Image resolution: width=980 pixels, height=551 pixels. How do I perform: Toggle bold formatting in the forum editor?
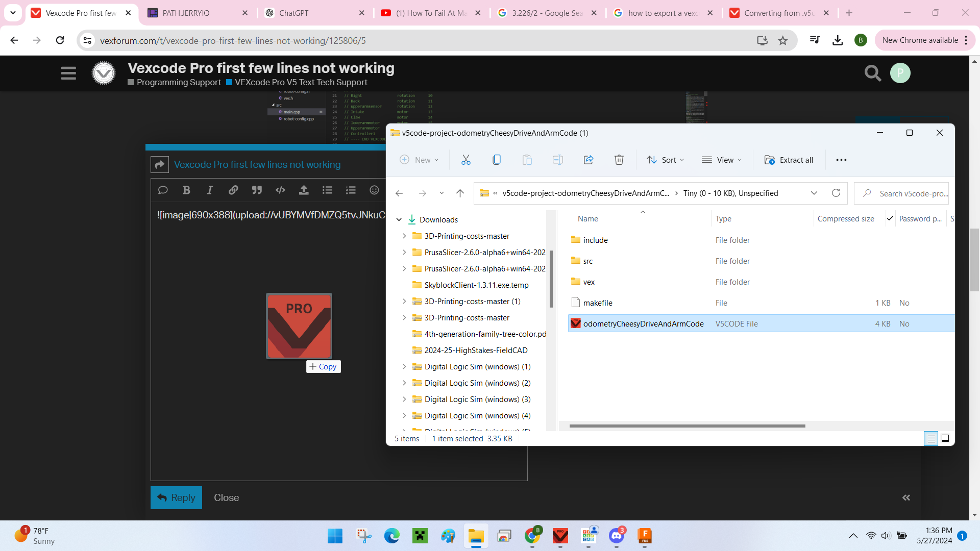[186, 190]
